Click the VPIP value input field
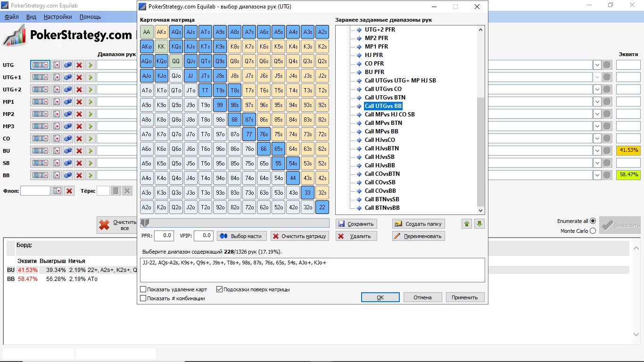Image resolution: width=644 pixels, height=362 pixels. [x=203, y=236]
